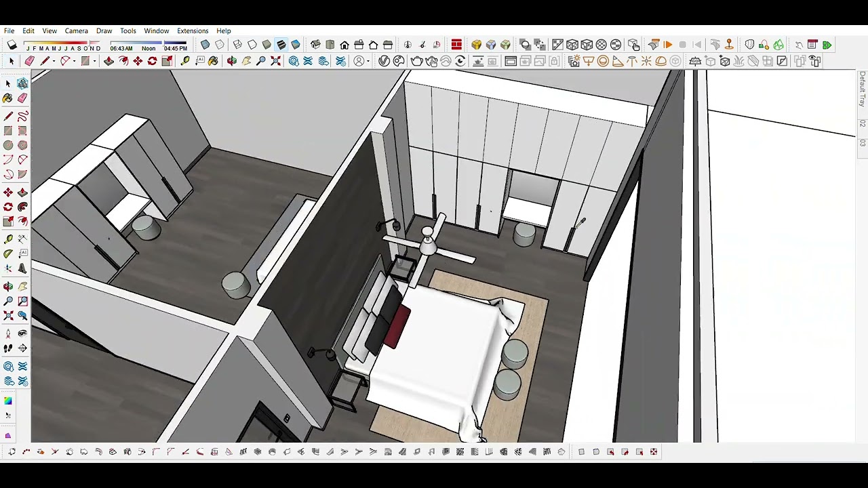Toggle shadows on or off
This screenshot has height=488, width=868.
tap(12, 45)
